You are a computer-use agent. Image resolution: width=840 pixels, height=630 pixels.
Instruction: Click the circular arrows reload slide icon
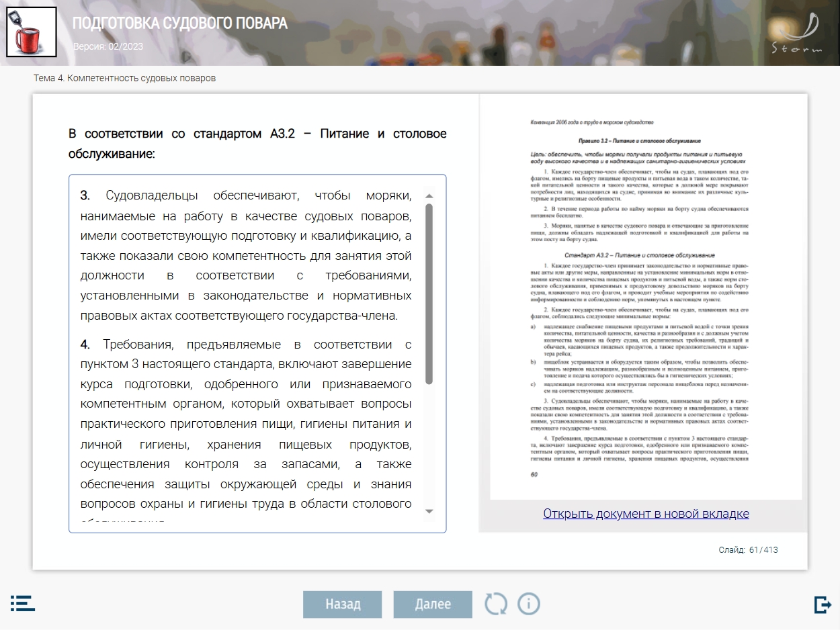(x=497, y=604)
